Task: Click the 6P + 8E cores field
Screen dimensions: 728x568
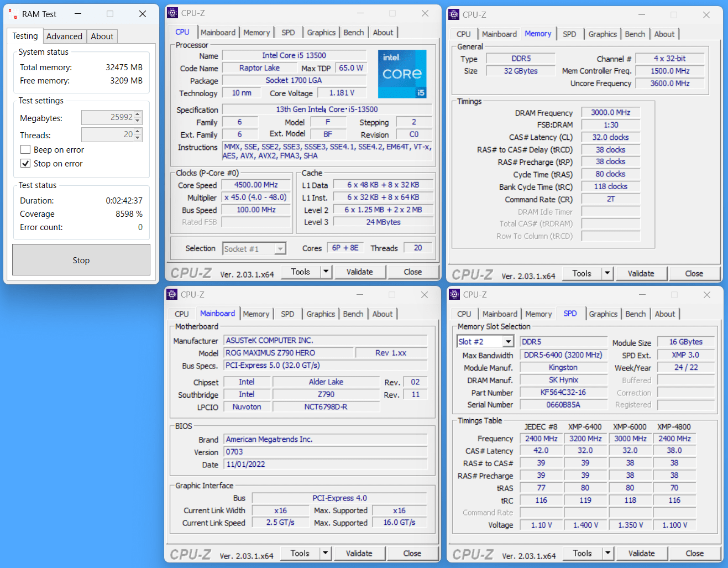Action: (345, 248)
